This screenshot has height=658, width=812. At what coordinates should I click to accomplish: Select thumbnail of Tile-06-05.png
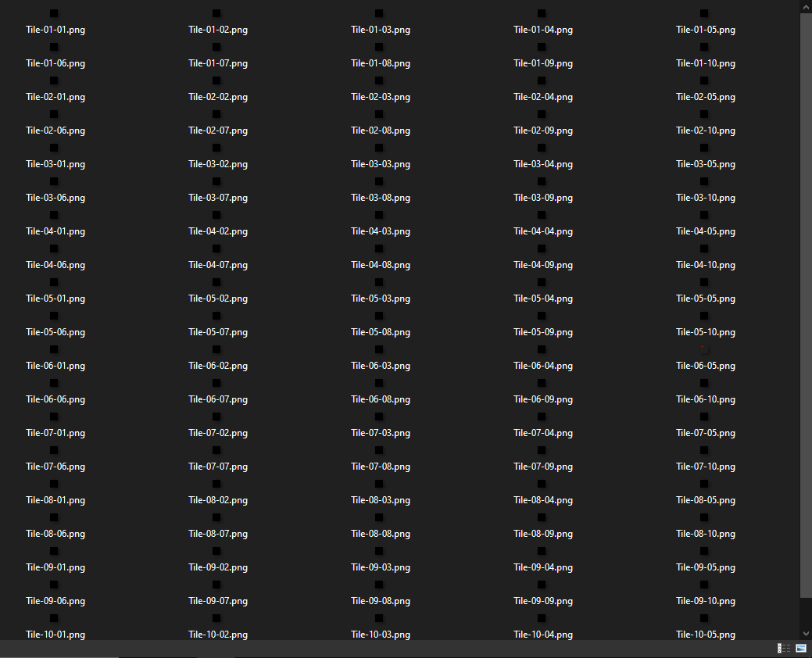point(704,349)
